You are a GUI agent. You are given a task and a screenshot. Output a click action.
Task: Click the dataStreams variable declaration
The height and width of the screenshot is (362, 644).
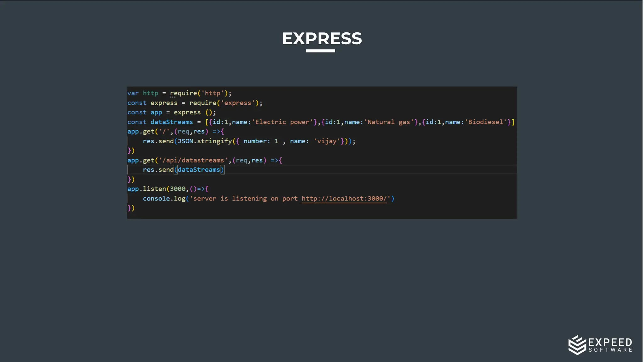pos(321,122)
